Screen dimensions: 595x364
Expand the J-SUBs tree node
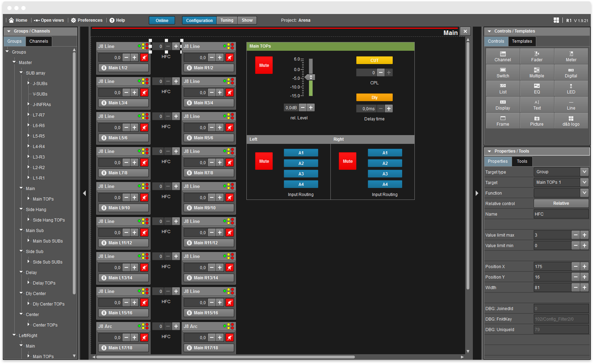(28, 83)
